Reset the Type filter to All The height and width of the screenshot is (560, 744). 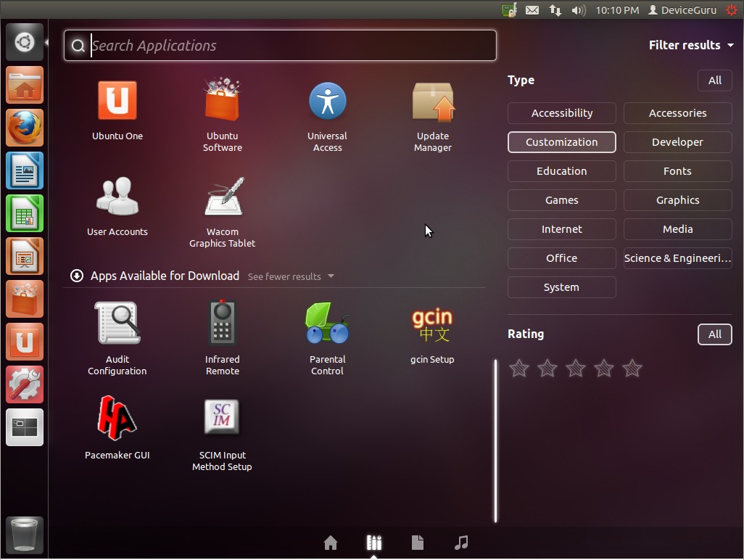point(714,81)
